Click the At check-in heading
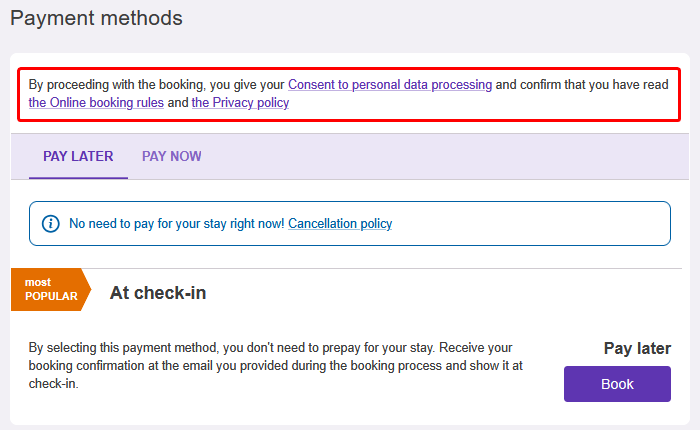Viewport: 700px width, 430px height. [x=158, y=293]
